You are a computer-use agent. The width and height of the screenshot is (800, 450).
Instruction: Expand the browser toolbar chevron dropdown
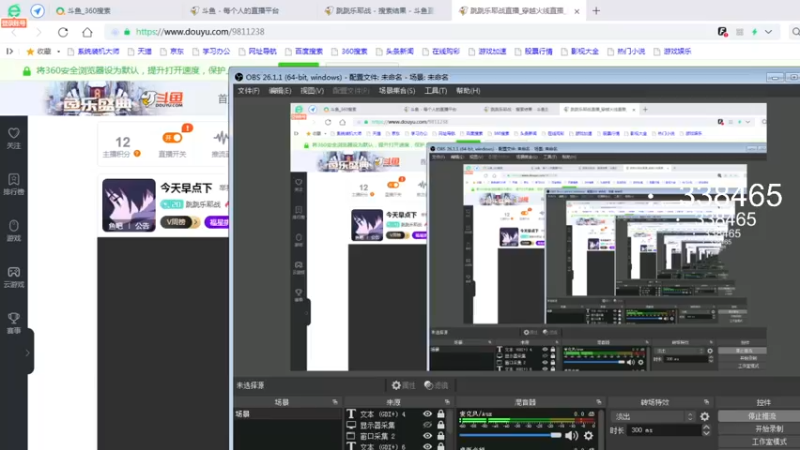tap(768, 32)
